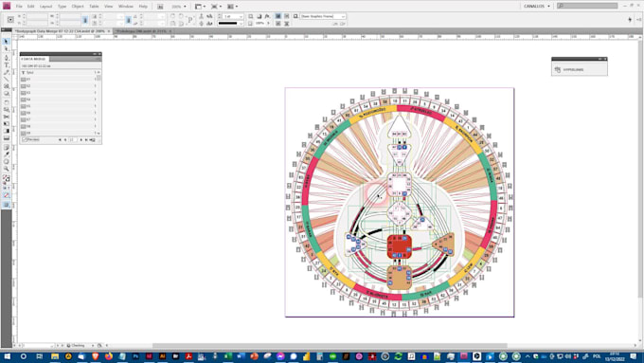Screen dimensions: 644x363
Task: Select the Scale tool
Action: pos(7,109)
